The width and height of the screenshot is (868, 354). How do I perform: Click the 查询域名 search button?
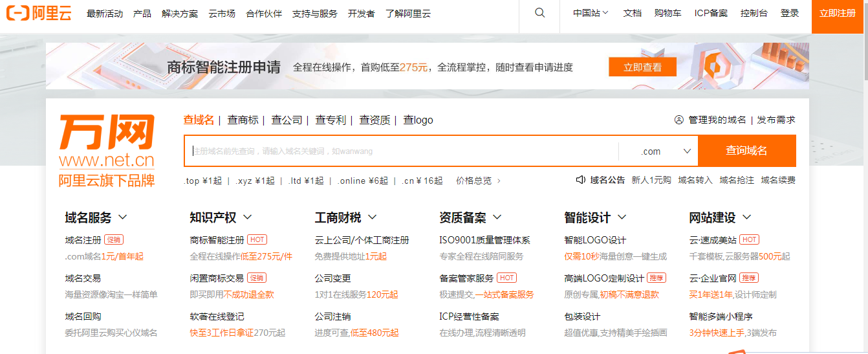click(747, 151)
